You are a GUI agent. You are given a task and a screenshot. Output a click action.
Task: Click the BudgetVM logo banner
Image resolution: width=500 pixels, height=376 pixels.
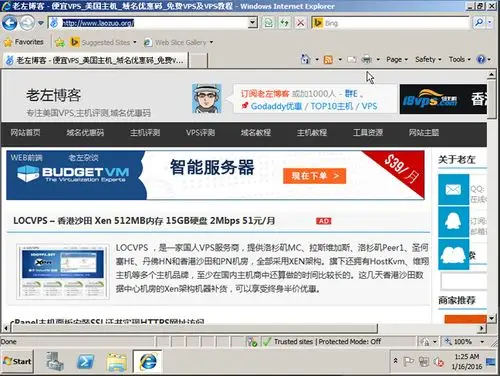click(73, 174)
